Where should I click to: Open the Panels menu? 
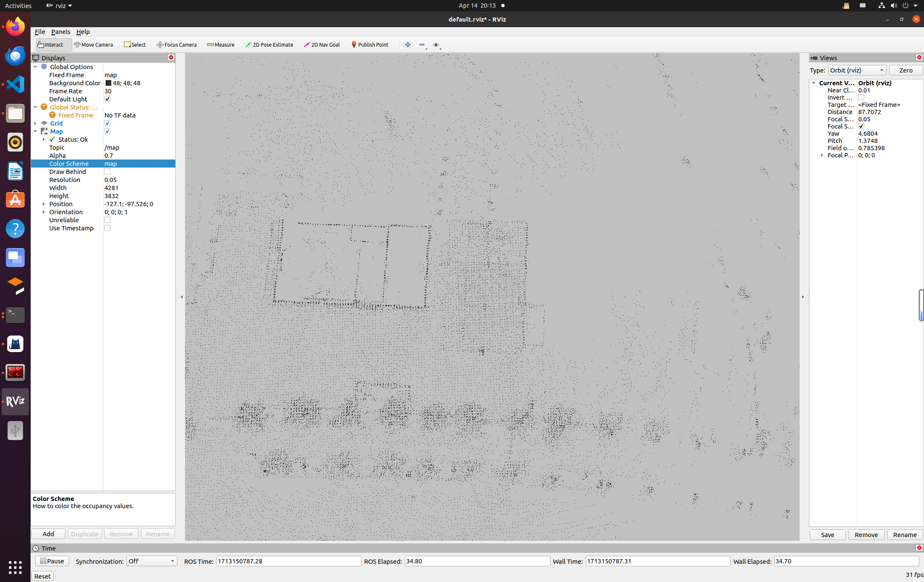(61, 32)
